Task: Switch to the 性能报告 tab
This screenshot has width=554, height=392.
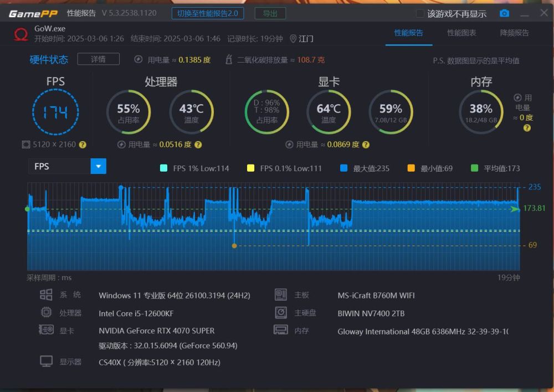Action: 408,33
